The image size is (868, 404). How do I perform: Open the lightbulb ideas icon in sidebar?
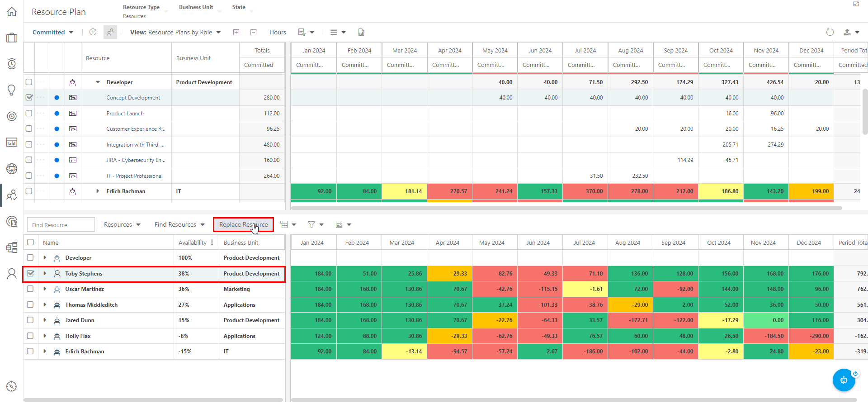tap(12, 90)
